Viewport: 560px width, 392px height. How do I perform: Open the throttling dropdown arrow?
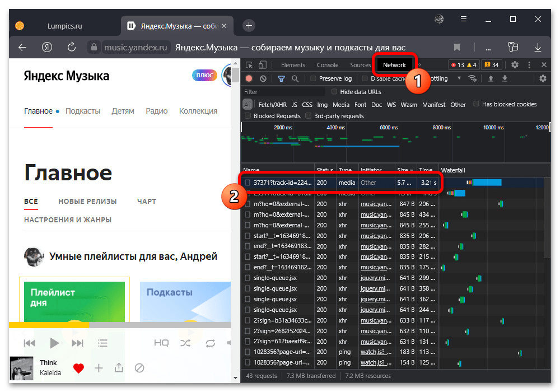pyautogui.click(x=459, y=79)
